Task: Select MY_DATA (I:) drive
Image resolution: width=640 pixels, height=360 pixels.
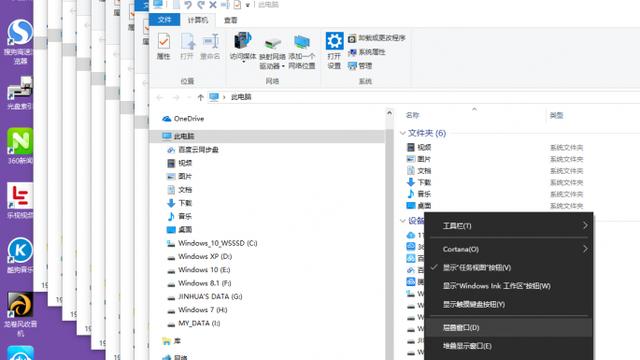Action: 194,323
